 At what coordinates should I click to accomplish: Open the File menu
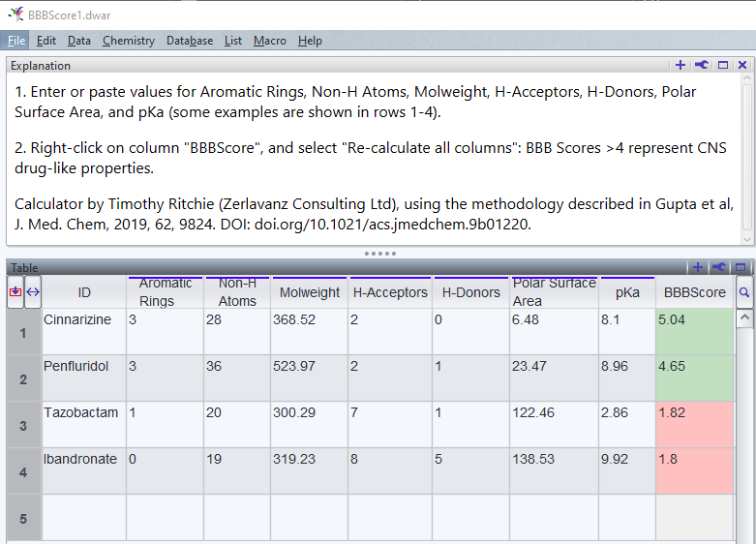click(16, 41)
